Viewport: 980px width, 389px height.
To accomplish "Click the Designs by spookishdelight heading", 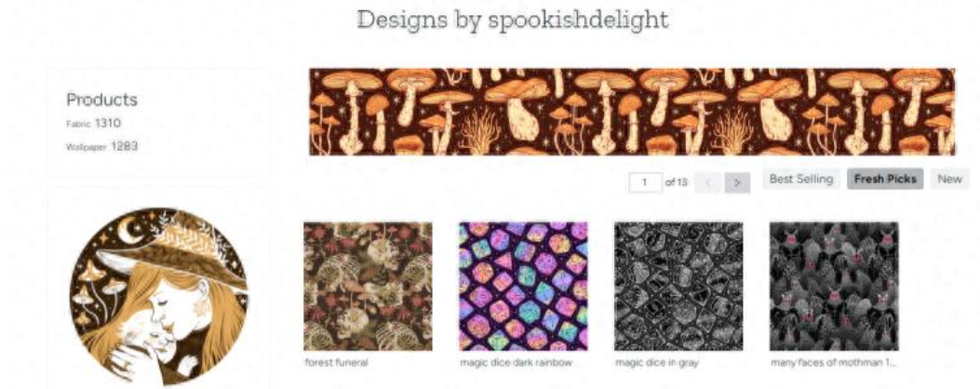I will (513, 20).
